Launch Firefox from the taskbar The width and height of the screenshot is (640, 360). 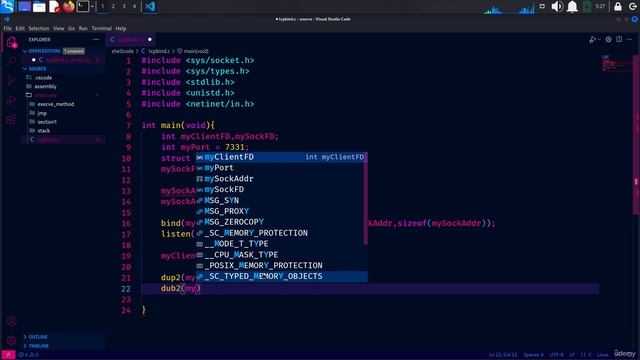(69, 7)
